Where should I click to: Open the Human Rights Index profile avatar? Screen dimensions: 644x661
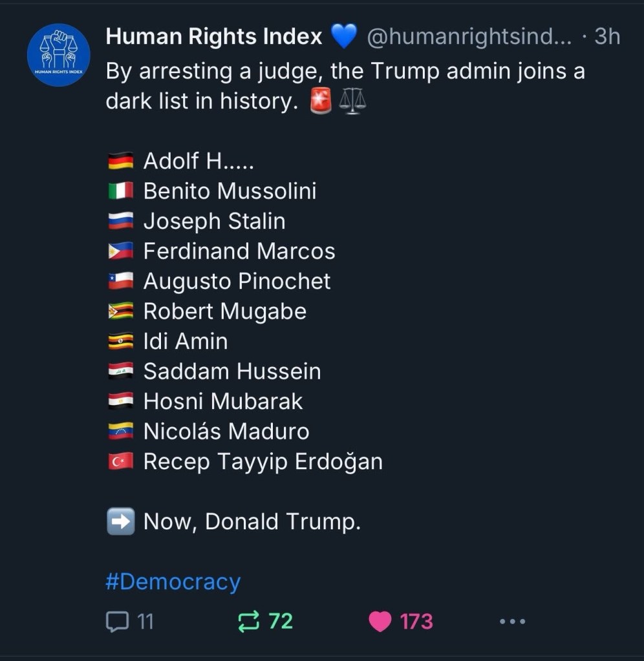click(x=58, y=54)
